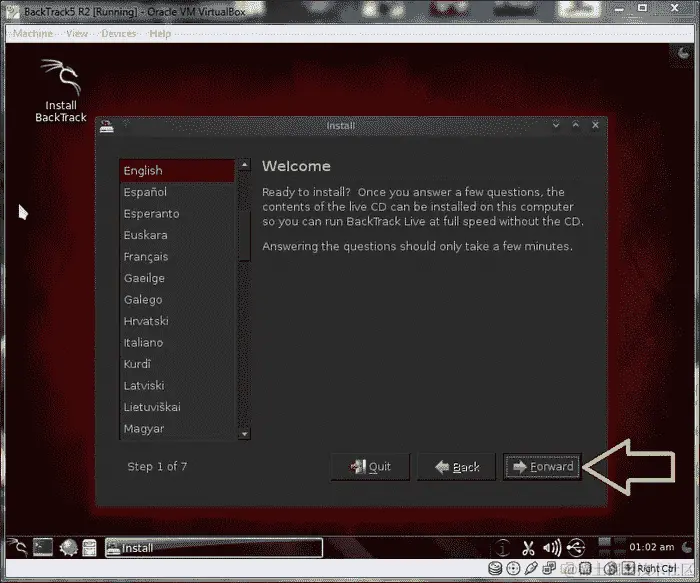The image size is (700, 583).
Task: Click the info notification tray icon
Action: [x=503, y=547]
